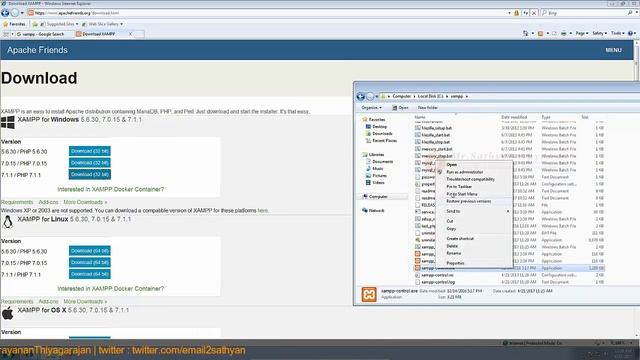
Task: Click the IE Home icon in command bar
Action: point(526,33)
